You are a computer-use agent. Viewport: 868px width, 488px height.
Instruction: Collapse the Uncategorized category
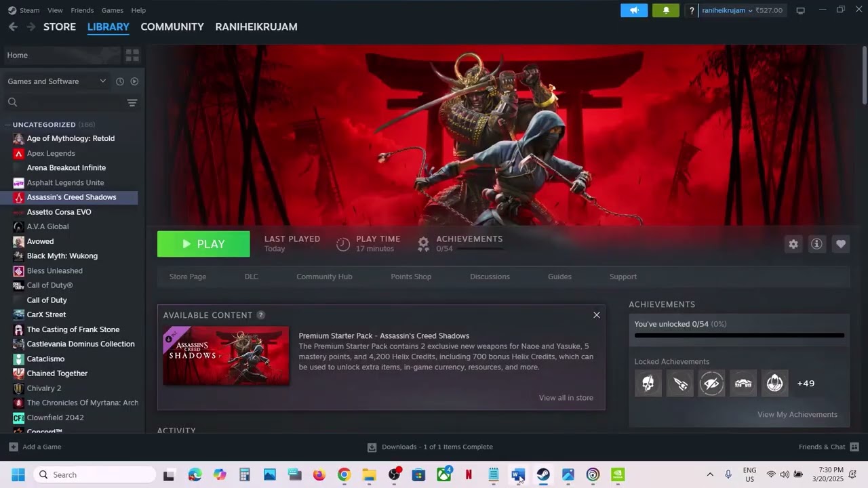(7, 125)
